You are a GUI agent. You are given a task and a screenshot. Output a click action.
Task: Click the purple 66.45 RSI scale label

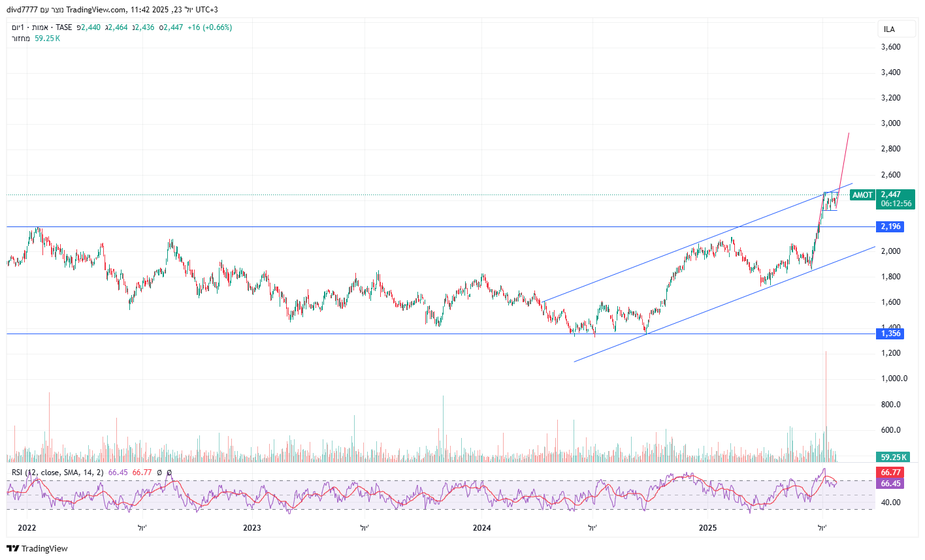point(890,484)
